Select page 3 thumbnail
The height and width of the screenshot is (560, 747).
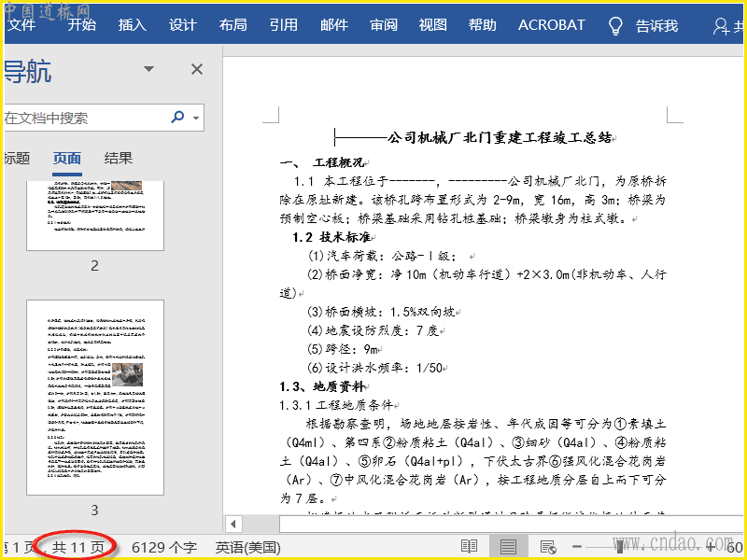point(95,397)
